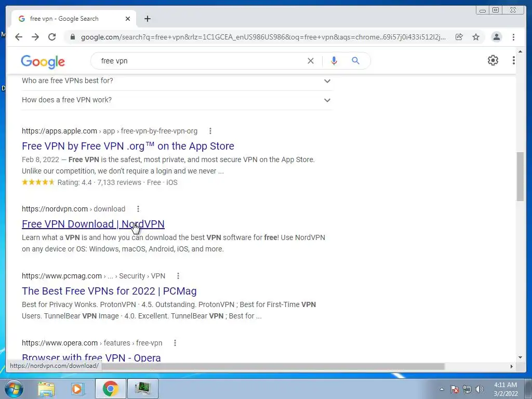
Task: Open the Google apps dots menu
Action: click(514, 60)
